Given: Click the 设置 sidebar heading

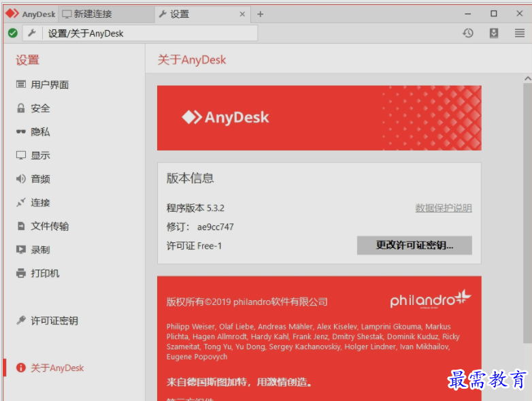Looking at the screenshot, I should (27, 60).
